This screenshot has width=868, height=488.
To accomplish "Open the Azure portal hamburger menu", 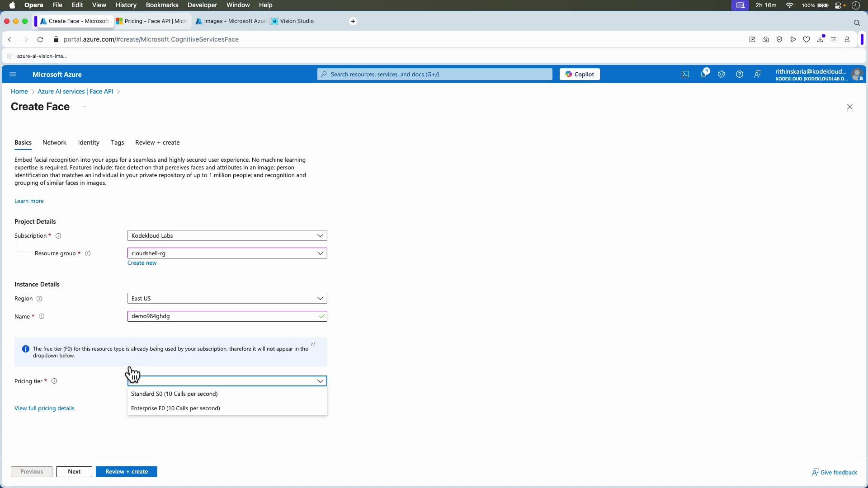I will coord(13,75).
